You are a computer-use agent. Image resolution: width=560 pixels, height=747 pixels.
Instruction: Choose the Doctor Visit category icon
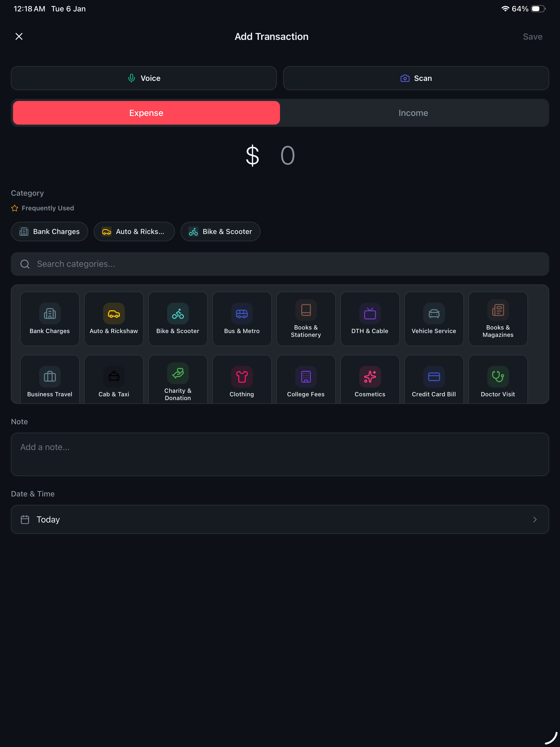(x=498, y=376)
